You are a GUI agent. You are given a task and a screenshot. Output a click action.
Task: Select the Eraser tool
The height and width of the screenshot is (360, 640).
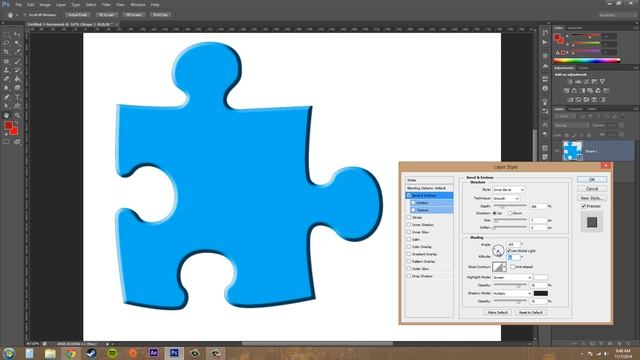pyautogui.click(x=6, y=79)
